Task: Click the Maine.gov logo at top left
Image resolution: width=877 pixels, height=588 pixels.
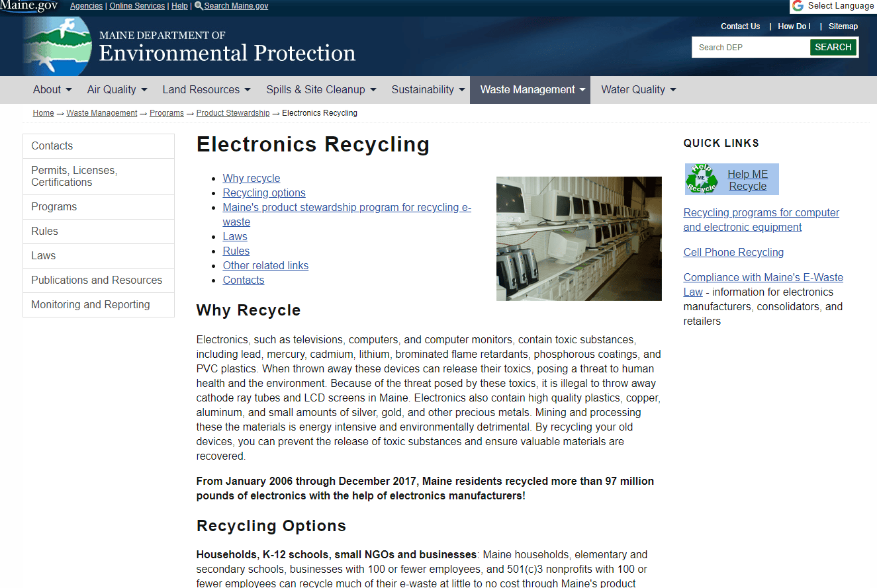Action: 29,7
